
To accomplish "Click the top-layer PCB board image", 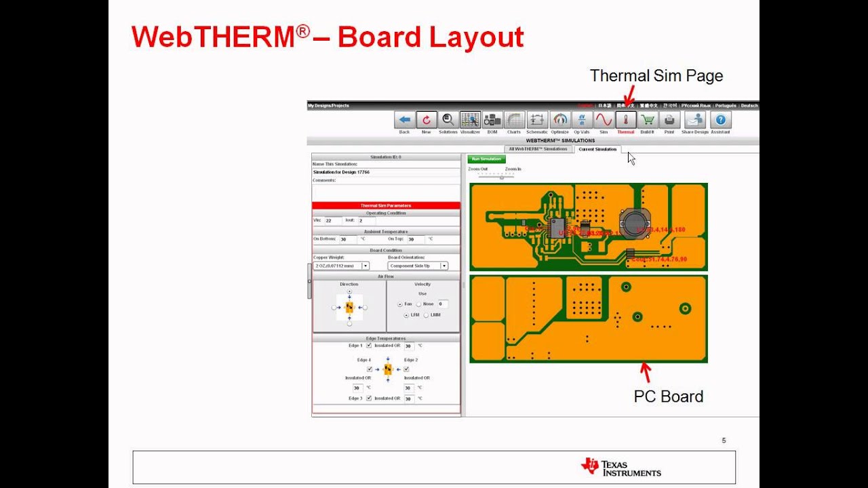I will click(589, 227).
